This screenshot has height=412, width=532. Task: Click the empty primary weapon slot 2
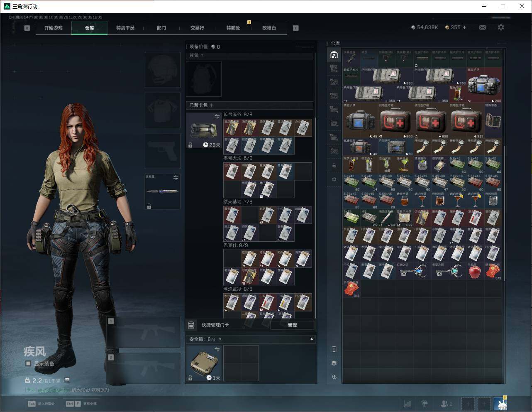pos(144,368)
